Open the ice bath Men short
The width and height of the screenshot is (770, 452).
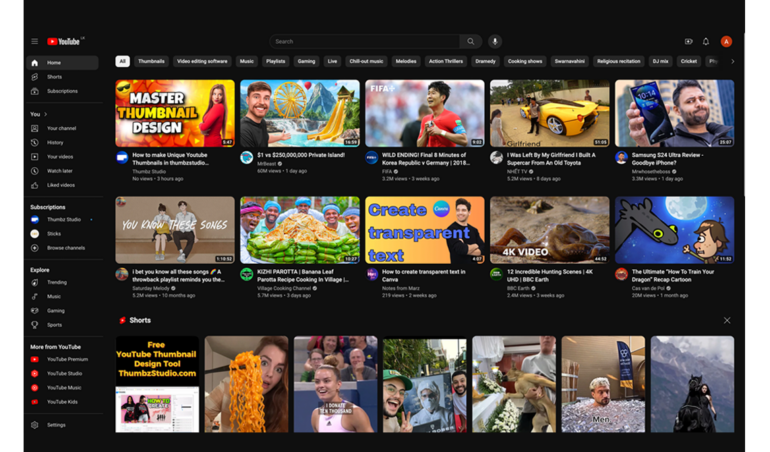(x=603, y=384)
